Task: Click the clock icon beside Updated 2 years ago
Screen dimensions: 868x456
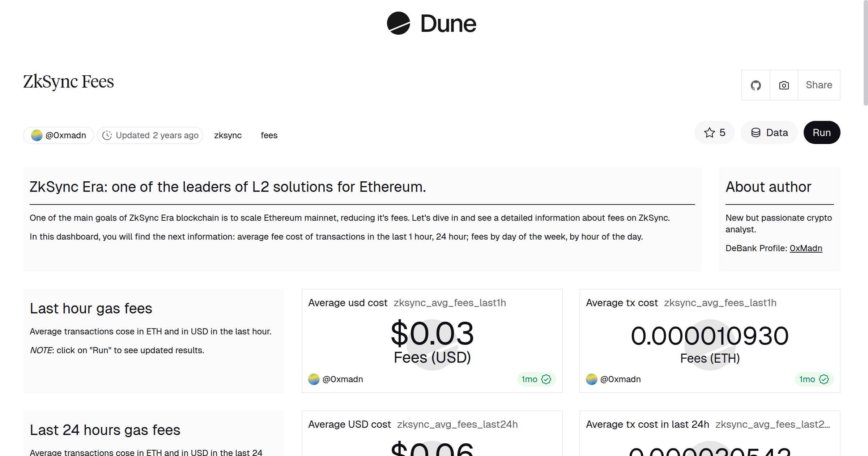Action: (107, 135)
